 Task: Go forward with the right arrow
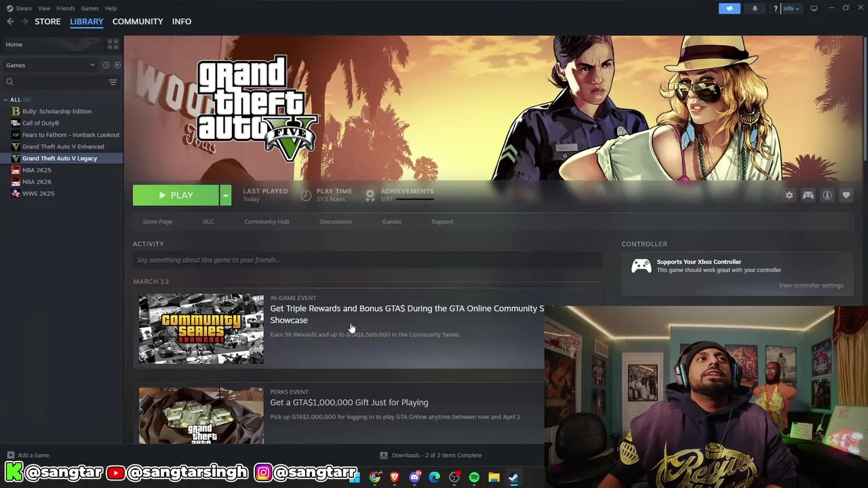(x=24, y=22)
